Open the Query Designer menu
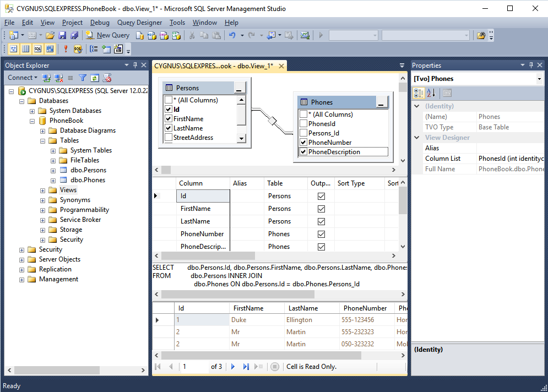Screen dimensions: 548x392 [x=139, y=23]
